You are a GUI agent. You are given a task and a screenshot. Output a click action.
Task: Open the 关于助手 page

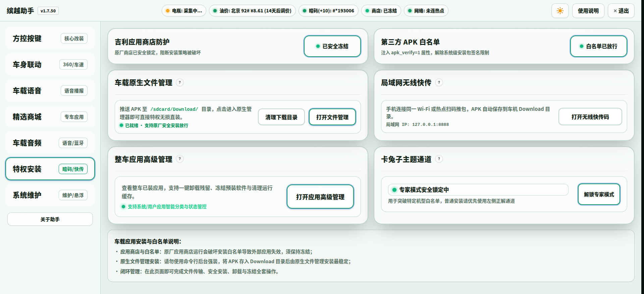click(50, 219)
